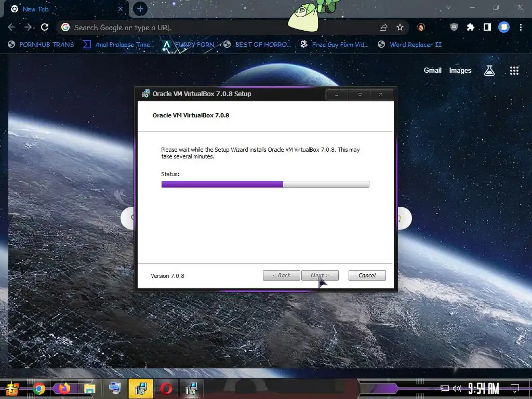
Task: Click the 9:54 AM taskbar clock
Action: (484, 389)
